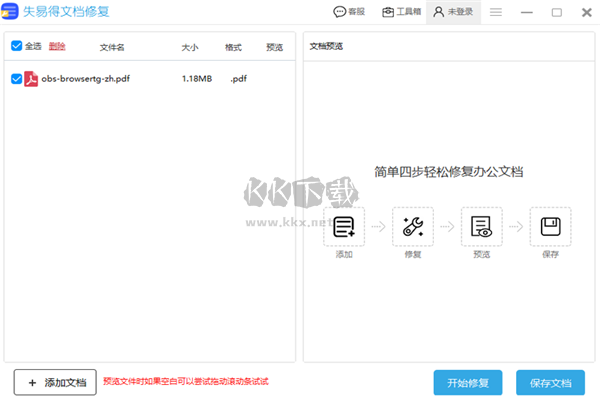Close the document repair window
Image resolution: width=600 pixels, height=399 pixels.
[x=587, y=13]
